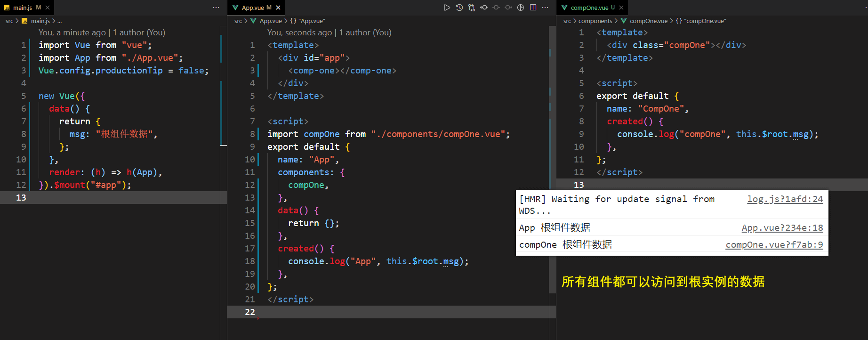
Task: Close the main.js tab
Action: click(x=48, y=8)
